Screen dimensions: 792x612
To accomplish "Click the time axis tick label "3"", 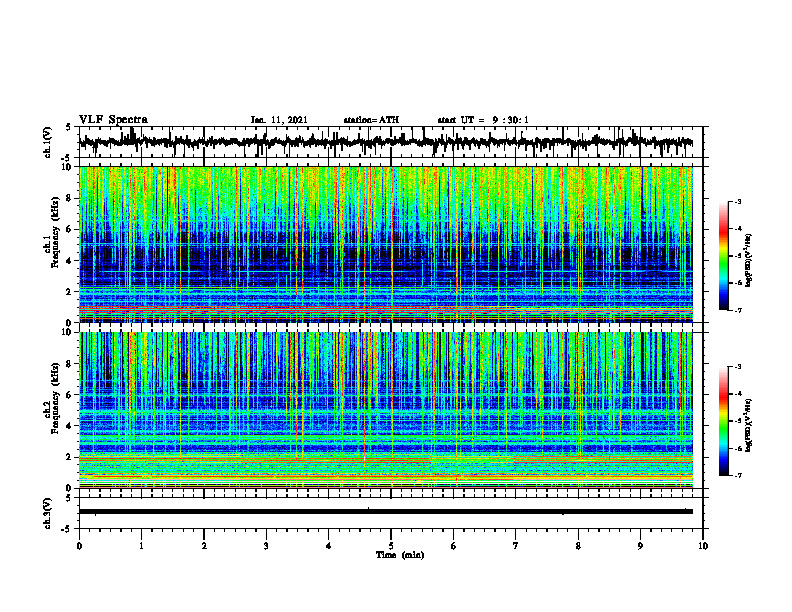I will (x=266, y=546).
